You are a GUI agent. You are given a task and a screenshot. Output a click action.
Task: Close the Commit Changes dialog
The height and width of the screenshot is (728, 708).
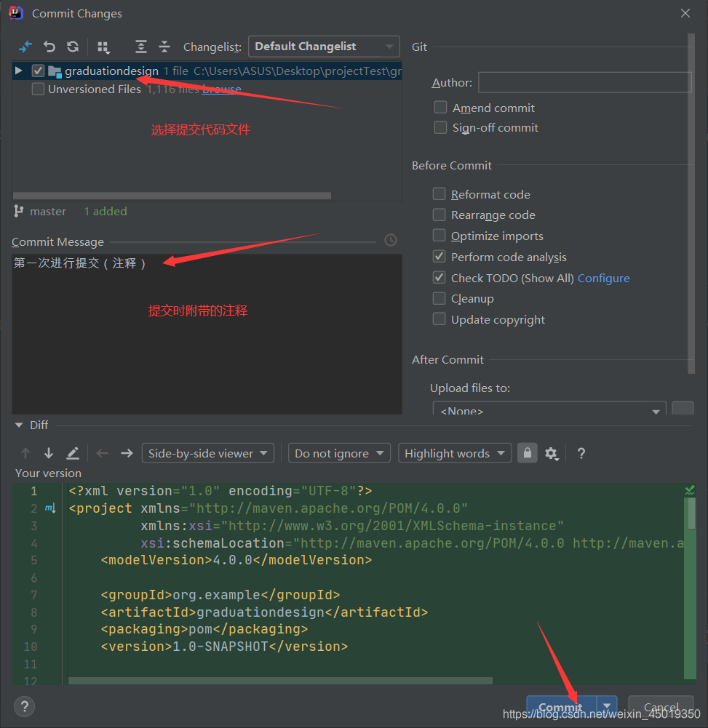click(x=685, y=14)
